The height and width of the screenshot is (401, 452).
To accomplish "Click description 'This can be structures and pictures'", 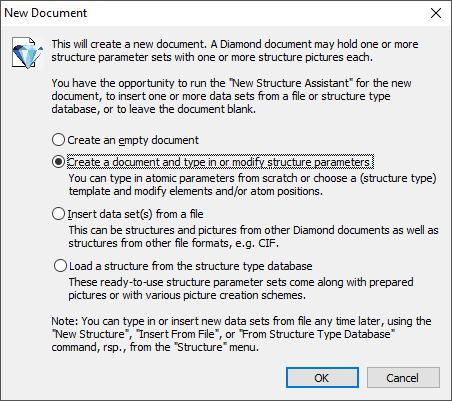I will coord(253,236).
